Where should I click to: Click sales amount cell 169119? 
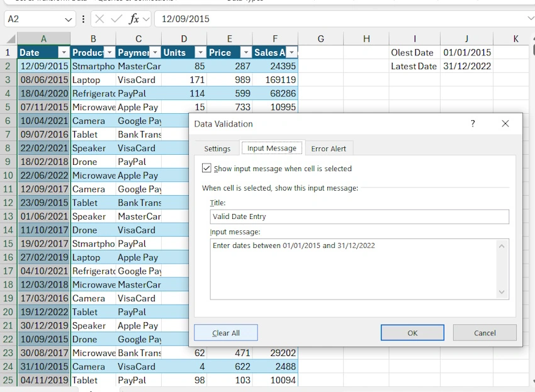(275, 80)
